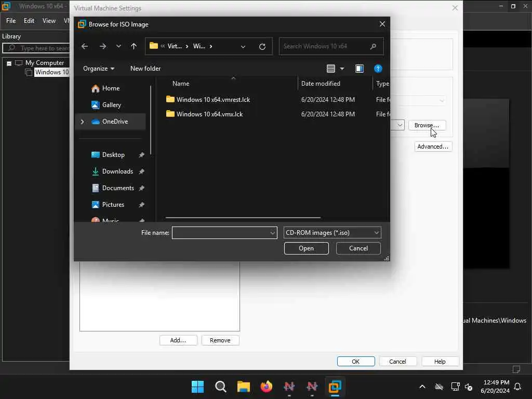Click the pin icon next to Documents
Screen dimensions: 532x399
(x=141, y=188)
